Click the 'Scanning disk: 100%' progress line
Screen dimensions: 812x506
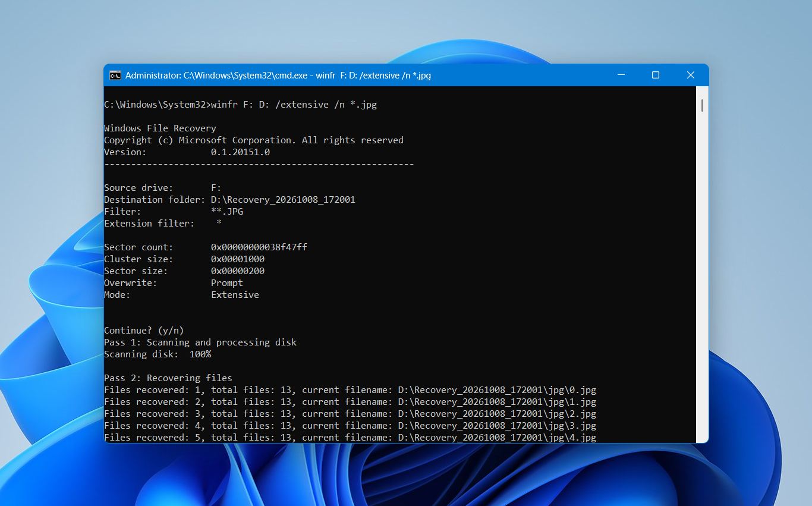click(158, 354)
